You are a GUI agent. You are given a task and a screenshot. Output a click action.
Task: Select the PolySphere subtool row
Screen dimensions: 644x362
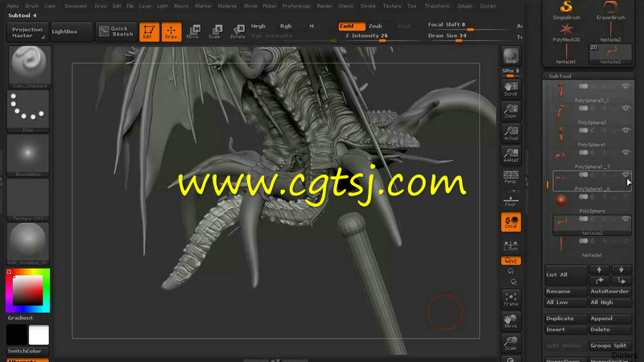point(592,204)
